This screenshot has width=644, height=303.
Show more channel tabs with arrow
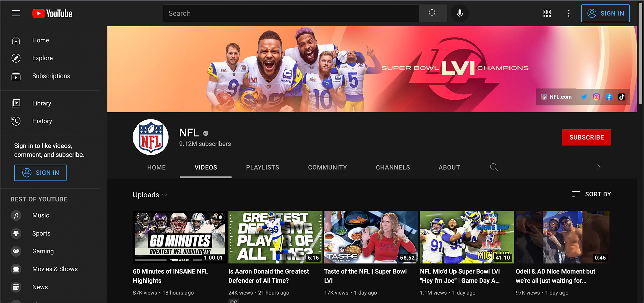point(599,167)
